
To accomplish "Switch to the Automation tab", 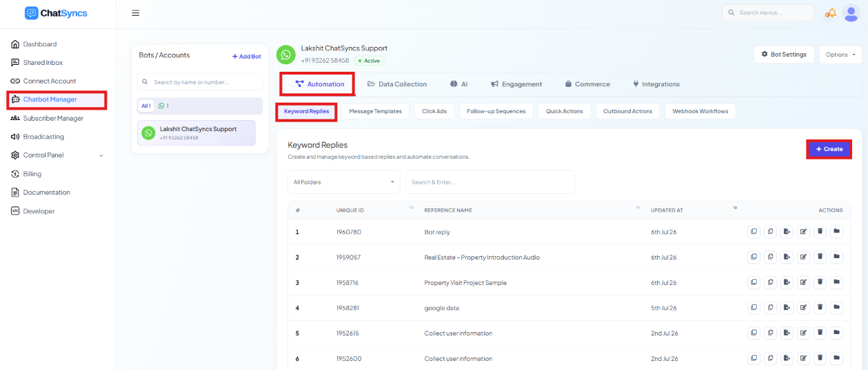I will [x=319, y=84].
